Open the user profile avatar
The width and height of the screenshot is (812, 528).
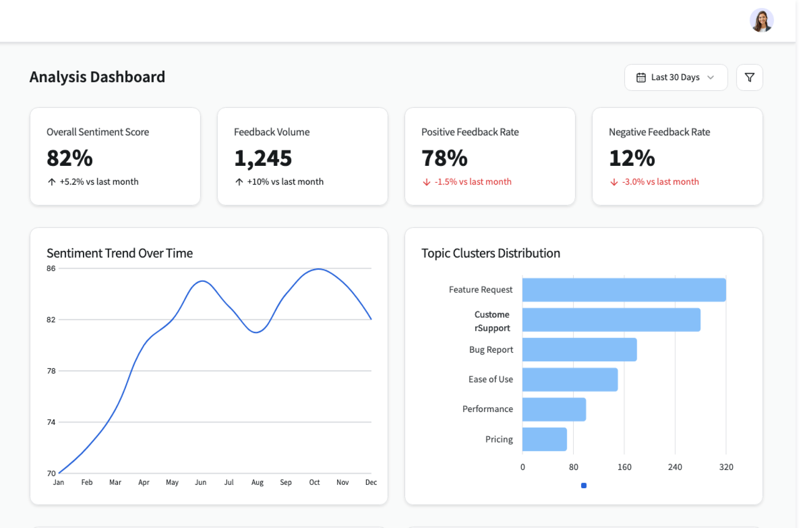tap(761, 20)
